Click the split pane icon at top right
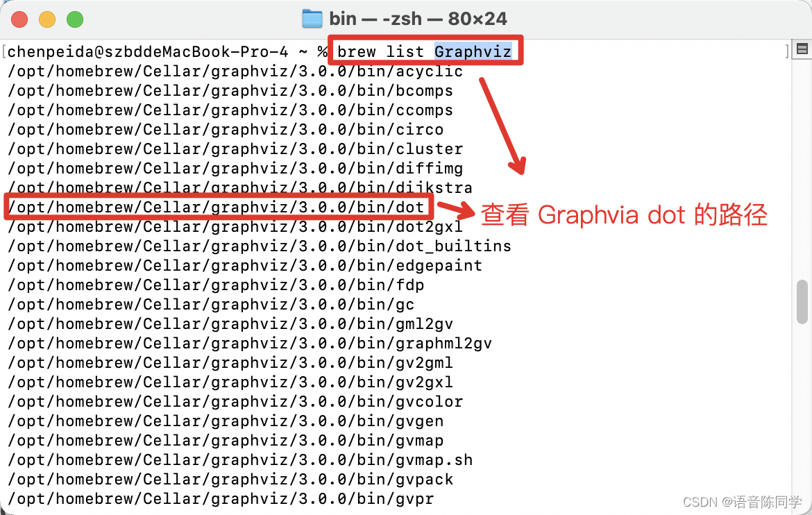Image resolution: width=812 pixels, height=515 pixels. tap(802, 49)
